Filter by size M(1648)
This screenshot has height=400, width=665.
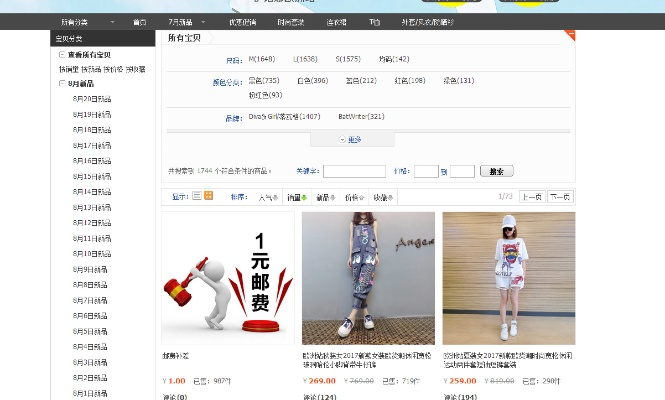[x=262, y=59]
